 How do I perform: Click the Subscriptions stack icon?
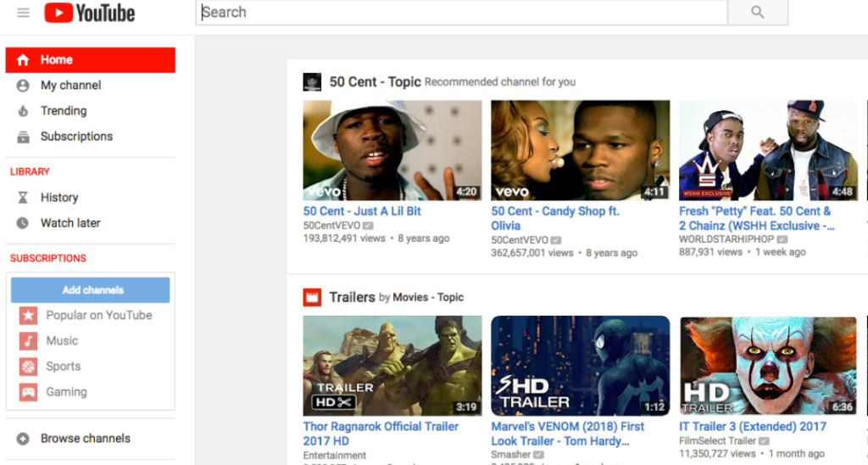[x=23, y=137]
